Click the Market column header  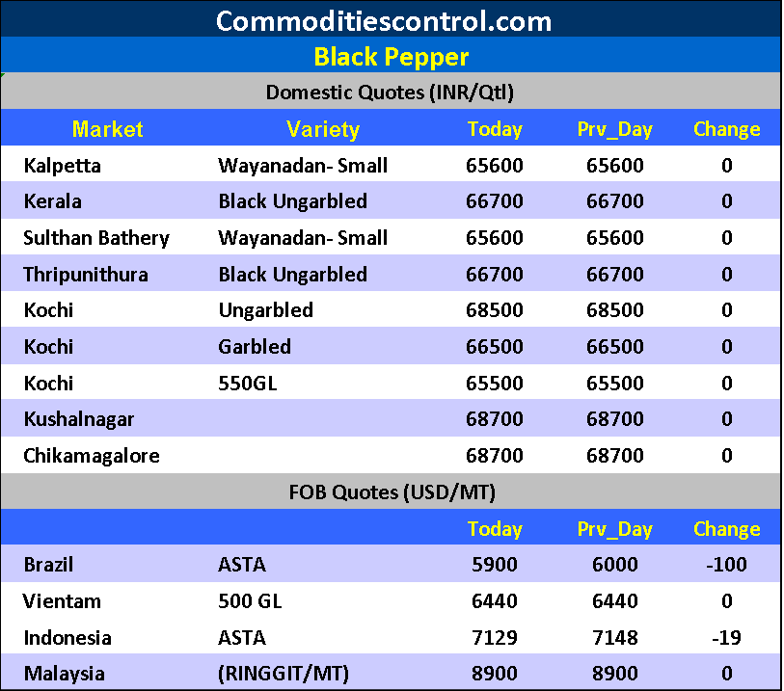pyautogui.click(x=107, y=129)
